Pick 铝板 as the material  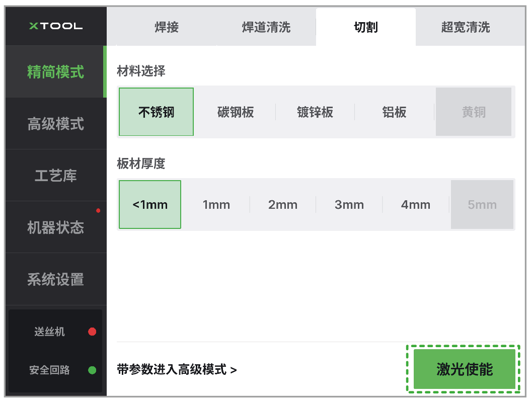[x=394, y=112]
